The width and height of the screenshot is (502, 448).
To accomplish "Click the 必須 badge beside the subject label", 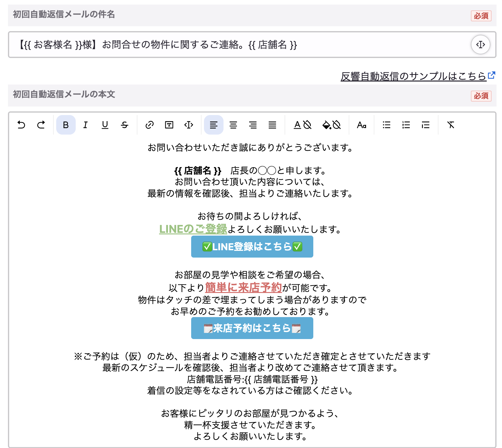I will tap(481, 16).
